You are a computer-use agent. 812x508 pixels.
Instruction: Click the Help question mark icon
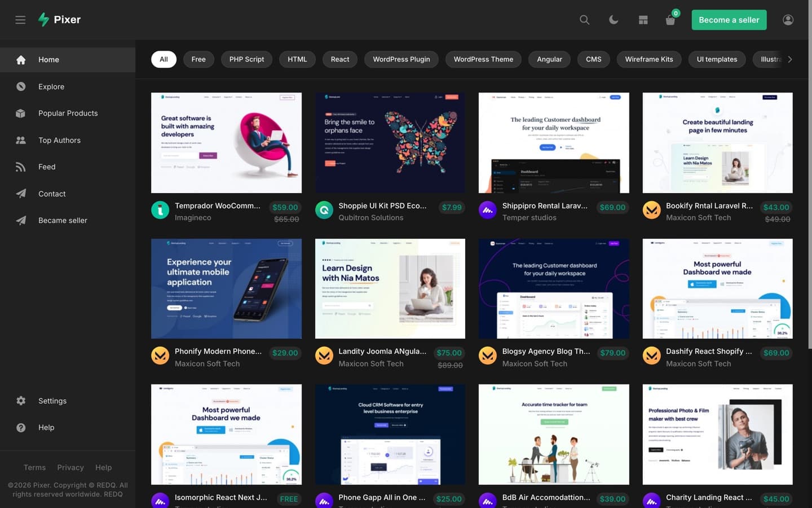pyautogui.click(x=21, y=427)
